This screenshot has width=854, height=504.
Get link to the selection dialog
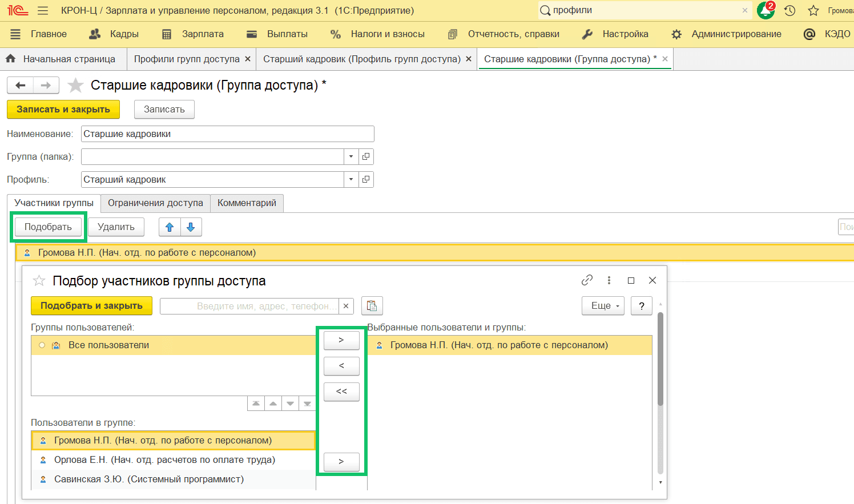pos(587,280)
